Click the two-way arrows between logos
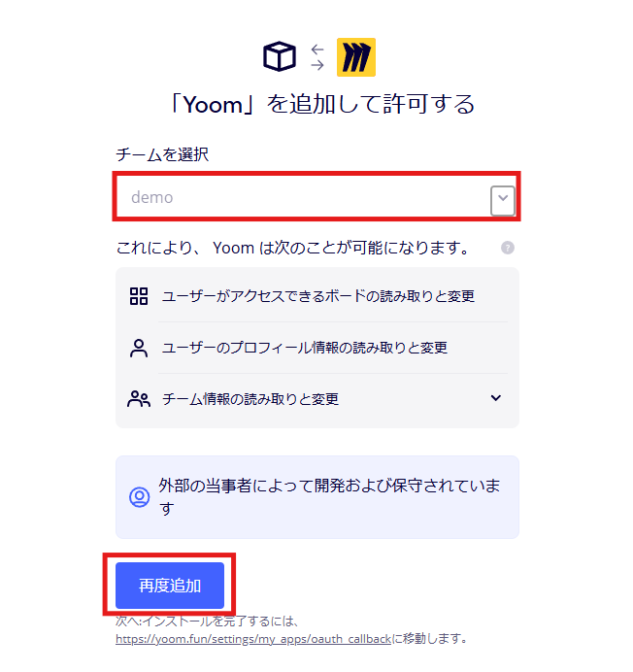Viewport: 633px width, 672px height. pos(317,57)
